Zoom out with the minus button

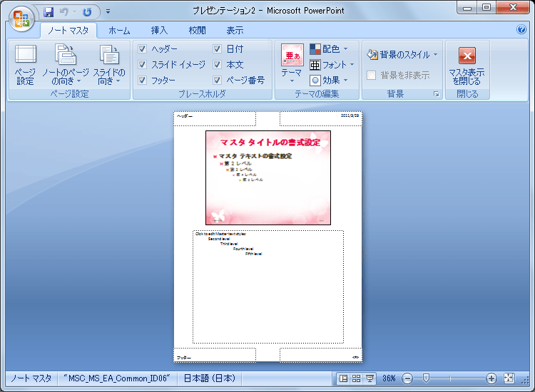(x=407, y=378)
